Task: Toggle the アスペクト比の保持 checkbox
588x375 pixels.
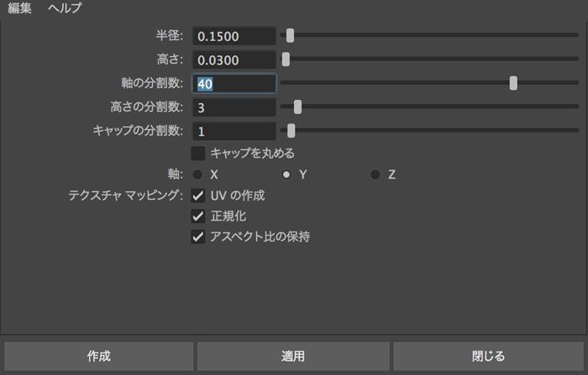Action: tap(198, 237)
